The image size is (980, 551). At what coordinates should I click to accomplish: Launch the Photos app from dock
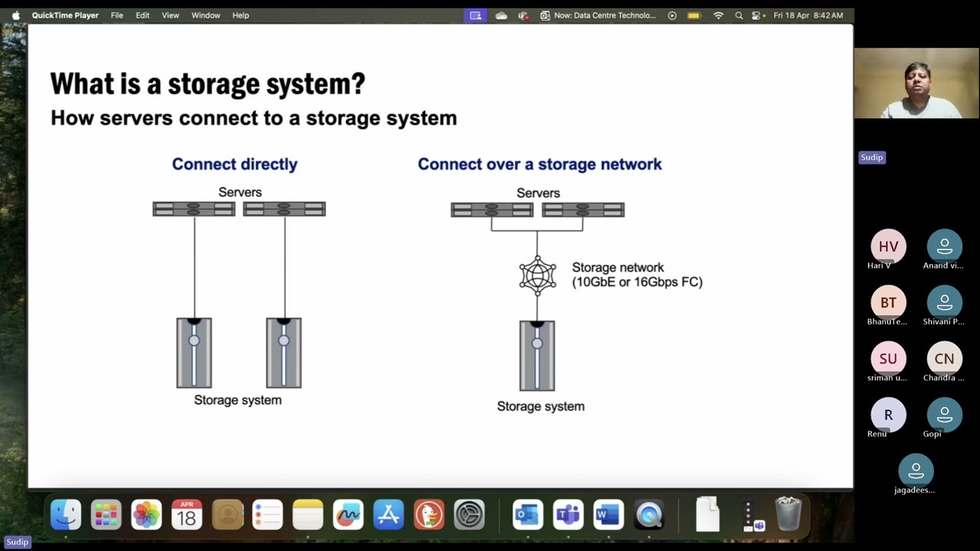[146, 514]
